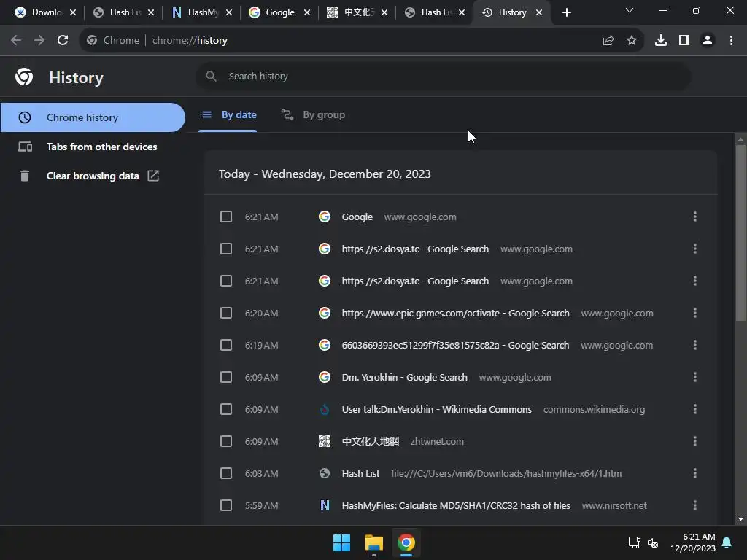Open more actions for 6:21 AM Google entry
Viewport: 747px width, 560px height.
pyautogui.click(x=695, y=217)
